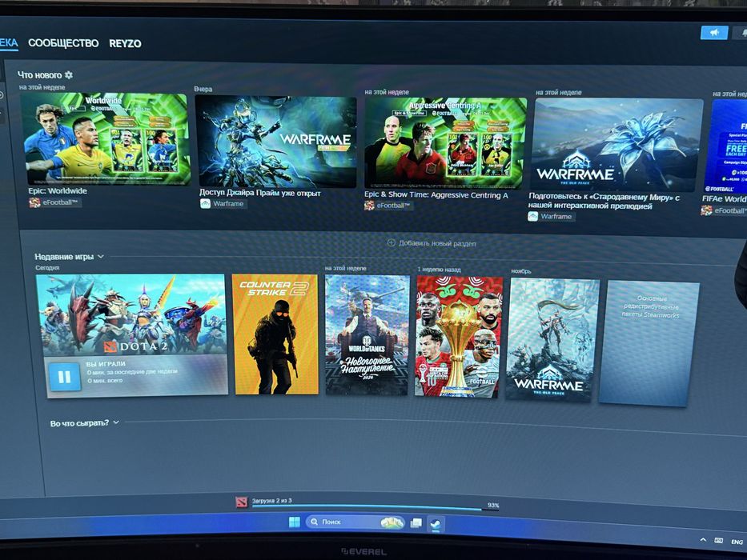Open the Counter-Strike 2 game cover
Screen dimensions: 747x560
tap(275, 334)
